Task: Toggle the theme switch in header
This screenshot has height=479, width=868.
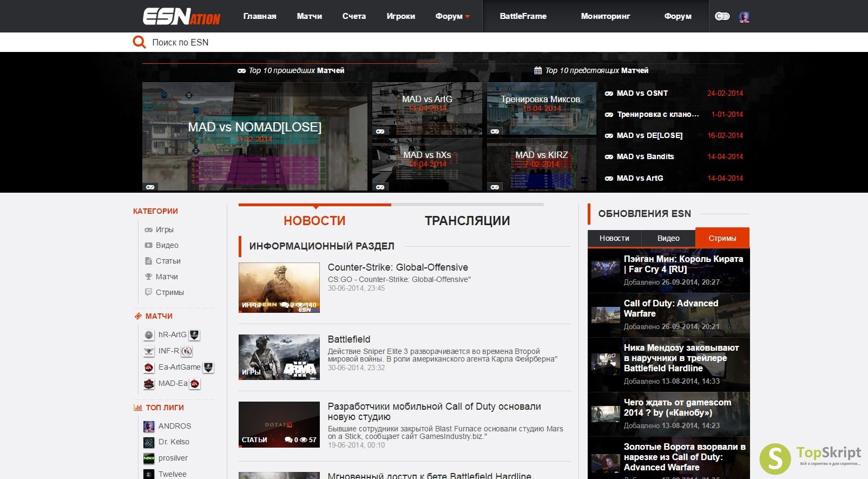Action: coord(722,16)
